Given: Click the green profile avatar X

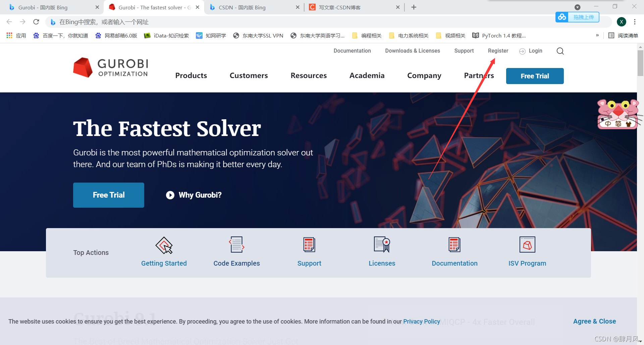Looking at the screenshot, I should point(622,22).
